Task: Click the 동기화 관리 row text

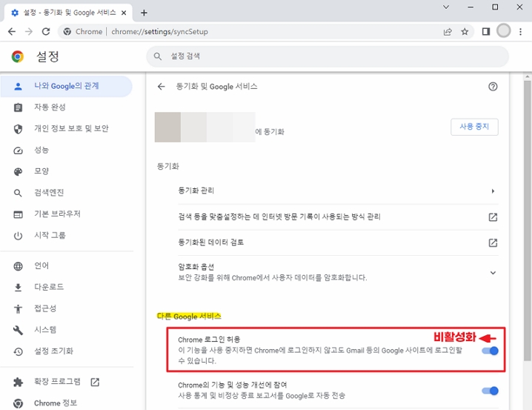Action: (x=196, y=191)
